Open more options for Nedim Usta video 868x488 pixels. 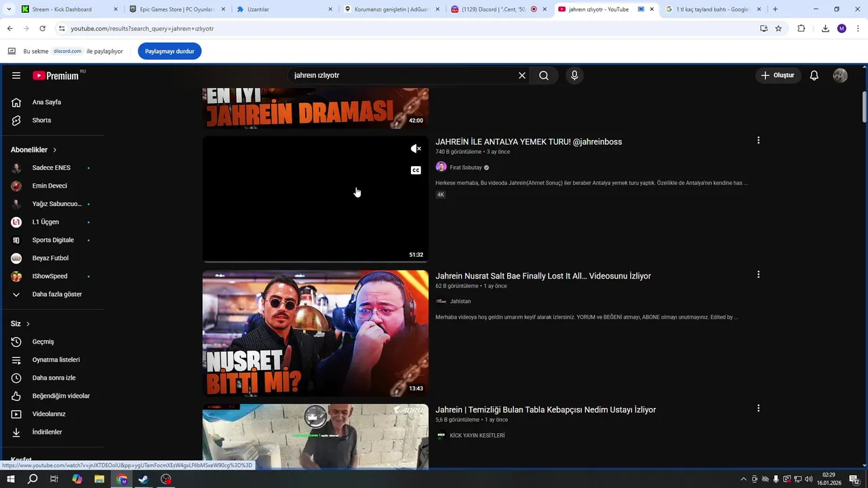[758, 408]
